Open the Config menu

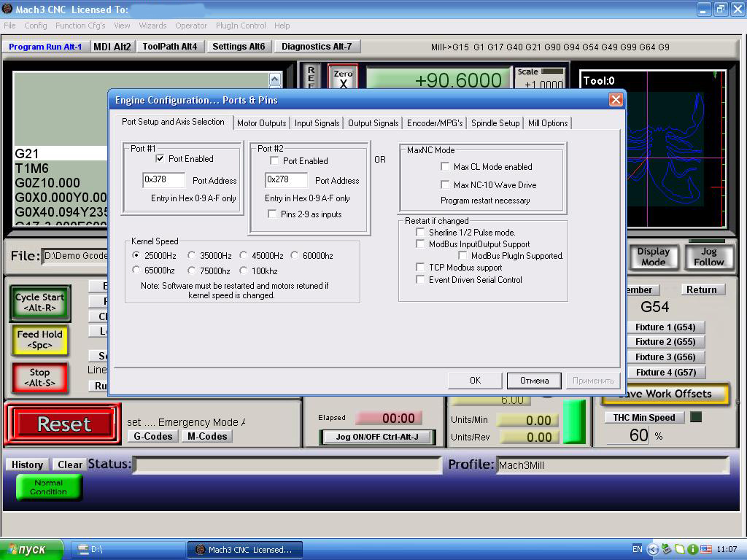coord(36,26)
